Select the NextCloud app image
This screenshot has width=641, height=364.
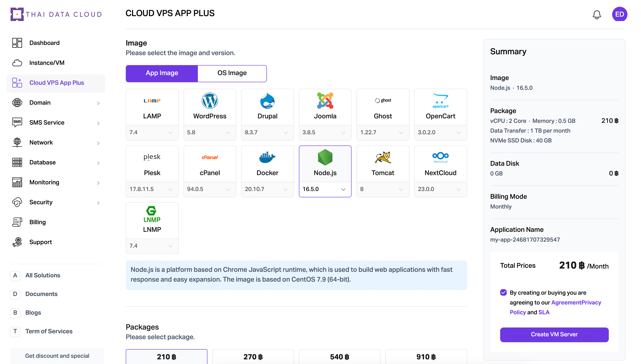(x=440, y=164)
